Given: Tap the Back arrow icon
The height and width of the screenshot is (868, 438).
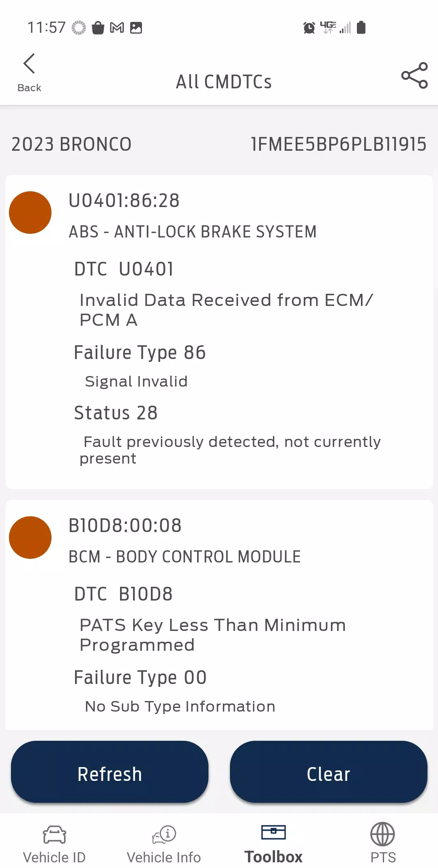Looking at the screenshot, I should 29,64.
